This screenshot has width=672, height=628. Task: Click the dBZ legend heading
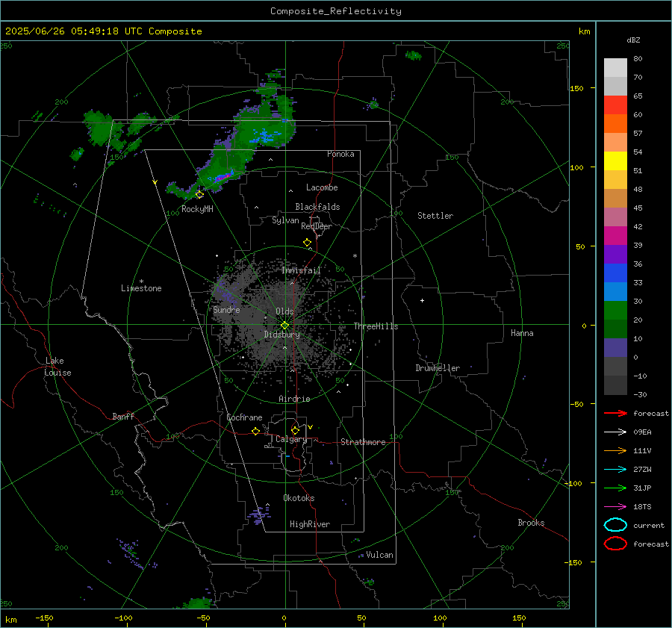(633, 40)
